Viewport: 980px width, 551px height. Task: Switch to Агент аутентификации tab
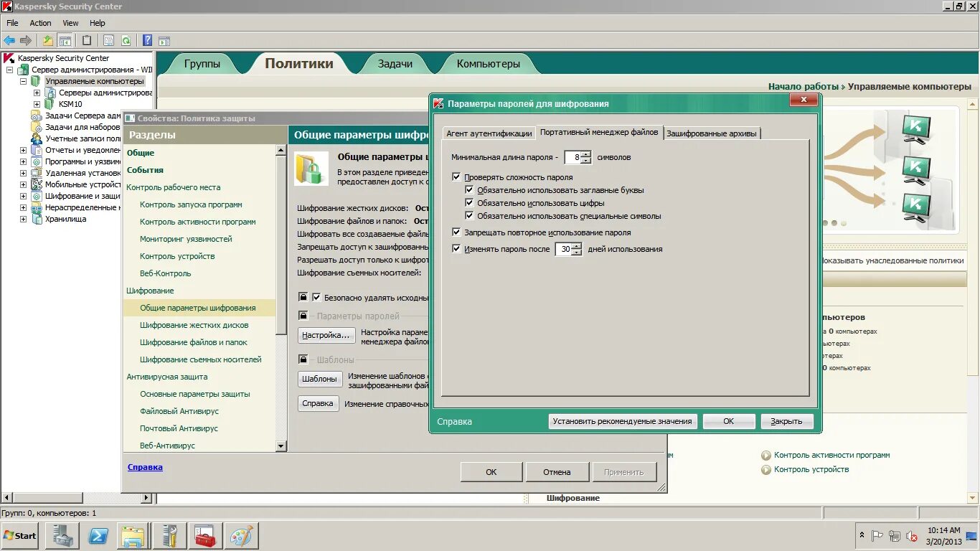click(x=489, y=133)
